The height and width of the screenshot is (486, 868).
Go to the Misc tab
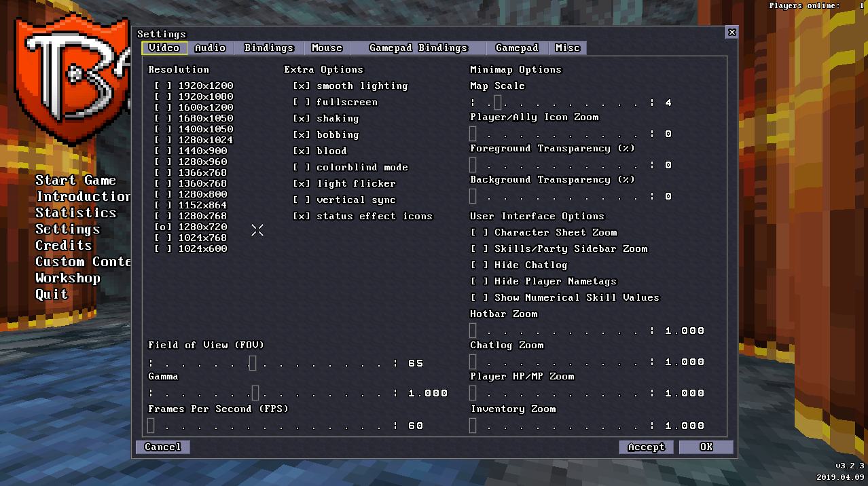tap(567, 48)
